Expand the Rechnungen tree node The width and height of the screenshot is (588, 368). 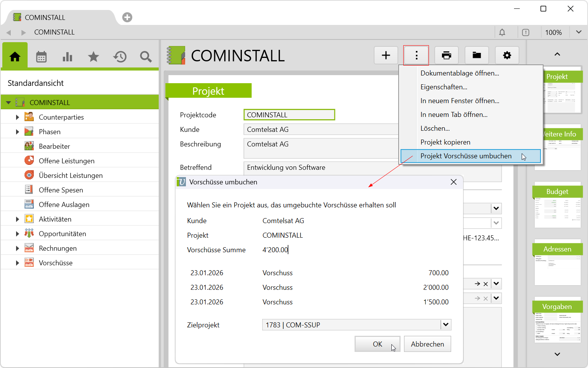pyautogui.click(x=17, y=248)
